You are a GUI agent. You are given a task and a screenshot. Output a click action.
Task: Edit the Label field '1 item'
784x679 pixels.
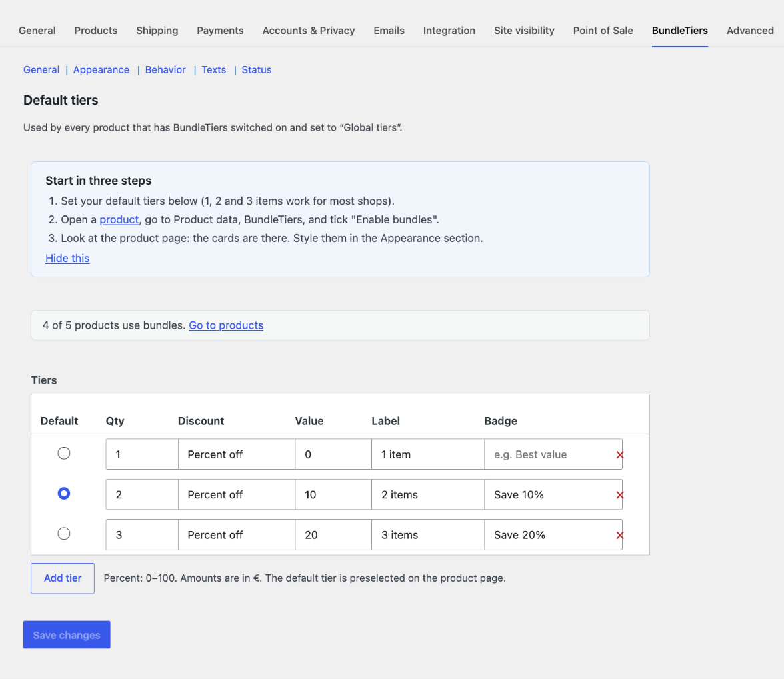pyautogui.click(x=428, y=454)
